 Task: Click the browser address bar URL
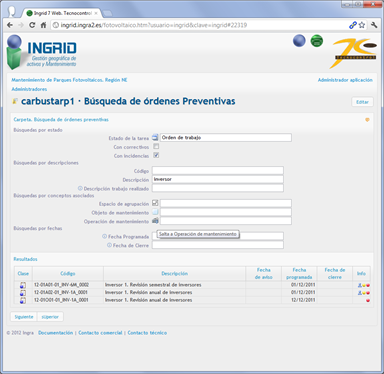coord(154,25)
